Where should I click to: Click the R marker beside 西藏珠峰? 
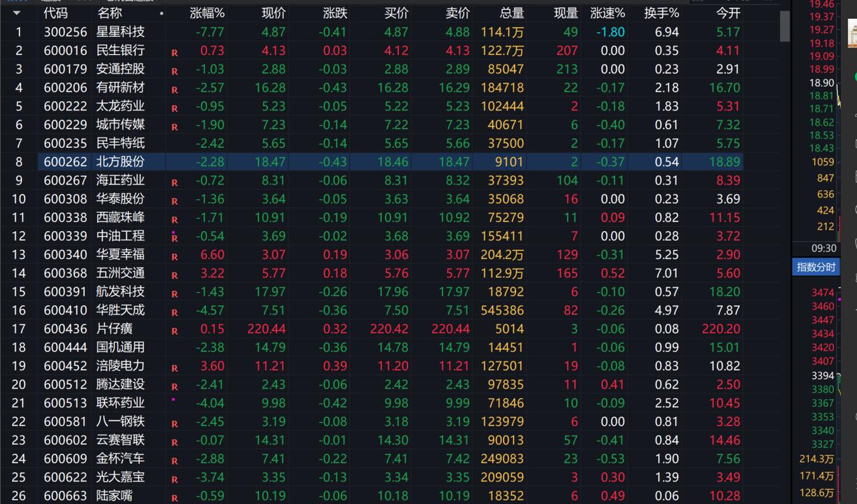pyautogui.click(x=175, y=220)
